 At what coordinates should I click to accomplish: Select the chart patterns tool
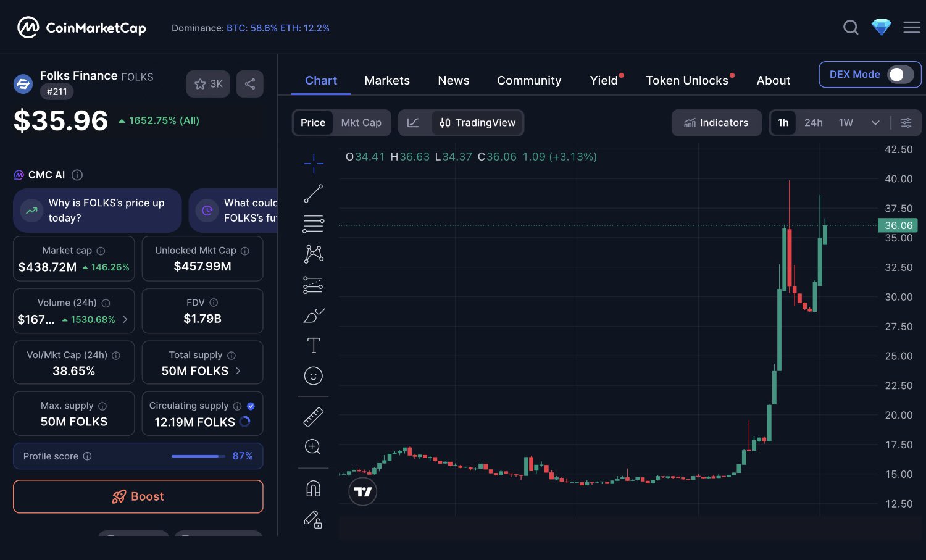tap(314, 254)
